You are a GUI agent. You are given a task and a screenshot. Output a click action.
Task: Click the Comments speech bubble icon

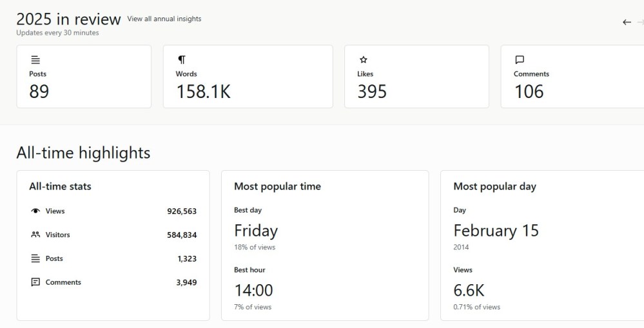pyautogui.click(x=520, y=60)
